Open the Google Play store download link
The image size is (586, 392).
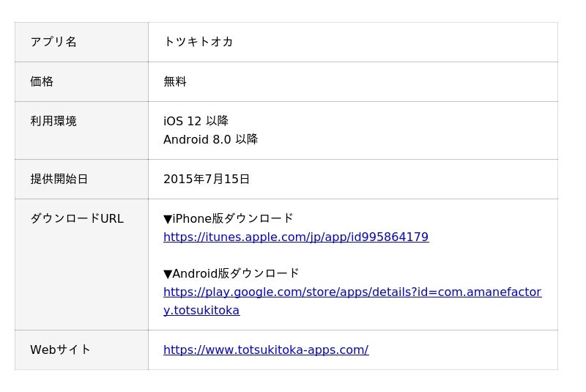pyautogui.click(x=352, y=292)
